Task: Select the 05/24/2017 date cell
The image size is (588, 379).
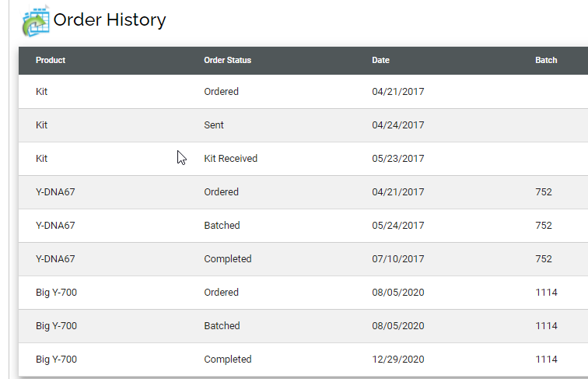Action: point(398,226)
